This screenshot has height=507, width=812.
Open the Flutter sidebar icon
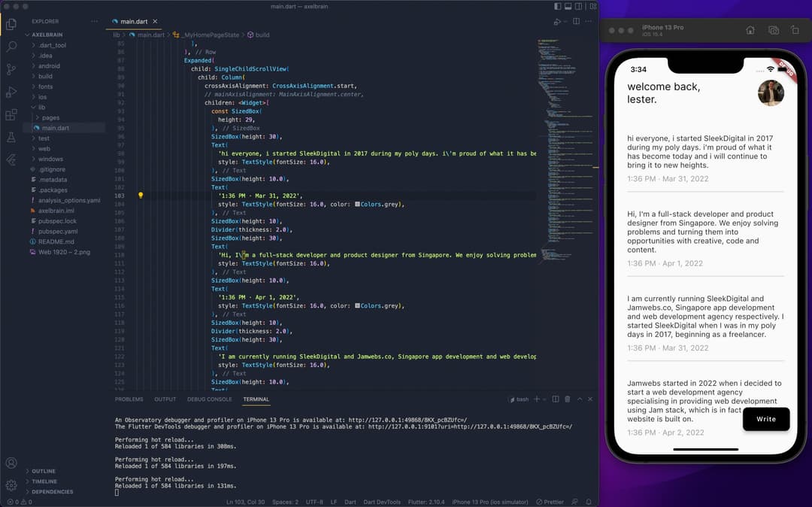(11, 160)
